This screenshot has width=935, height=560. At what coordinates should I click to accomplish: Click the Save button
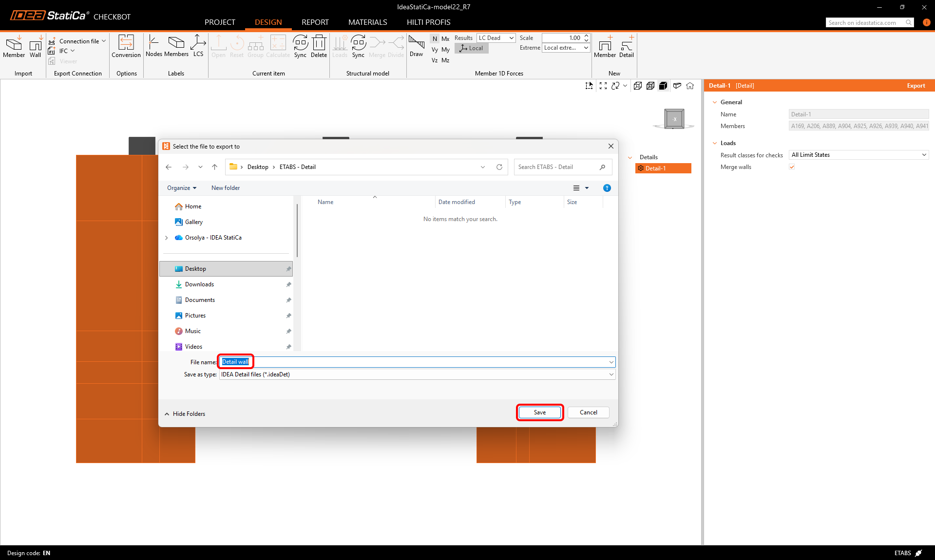click(x=539, y=412)
